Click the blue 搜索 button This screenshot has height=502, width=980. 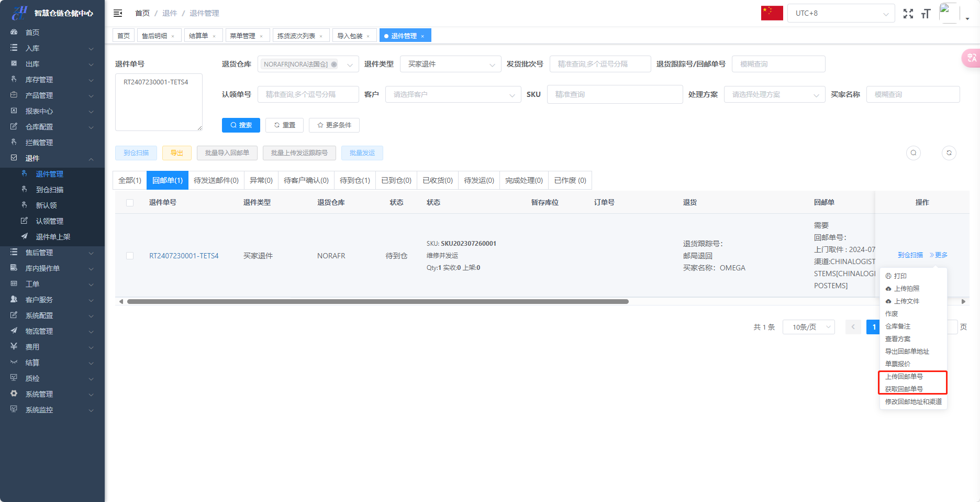pos(241,125)
